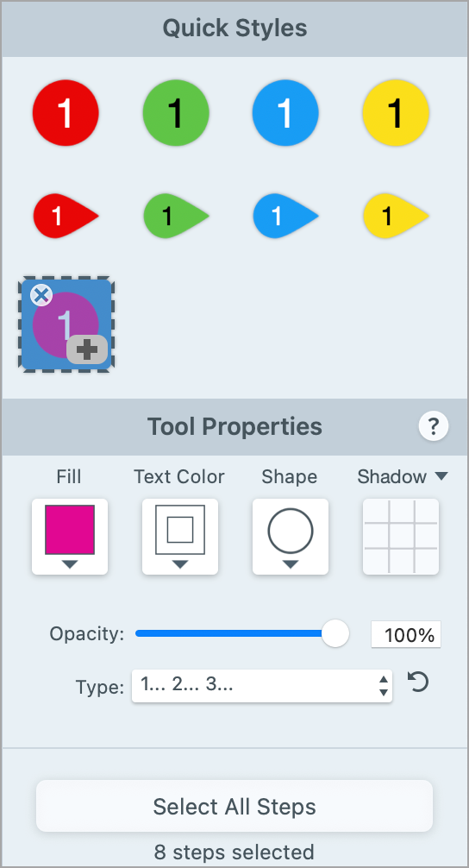Open the Text Color dropdown
The width and height of the screenshot is (469, 868).
click(179, 537)
